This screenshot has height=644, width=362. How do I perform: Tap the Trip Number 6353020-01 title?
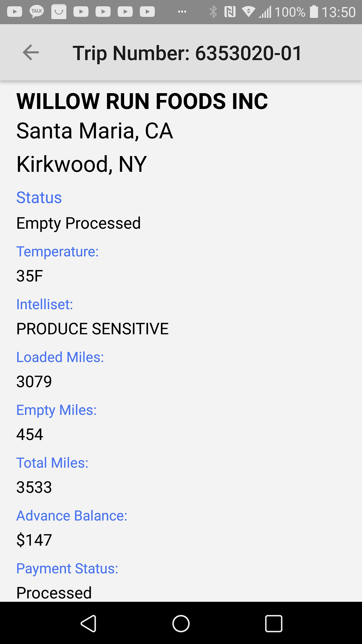[187, 53]
